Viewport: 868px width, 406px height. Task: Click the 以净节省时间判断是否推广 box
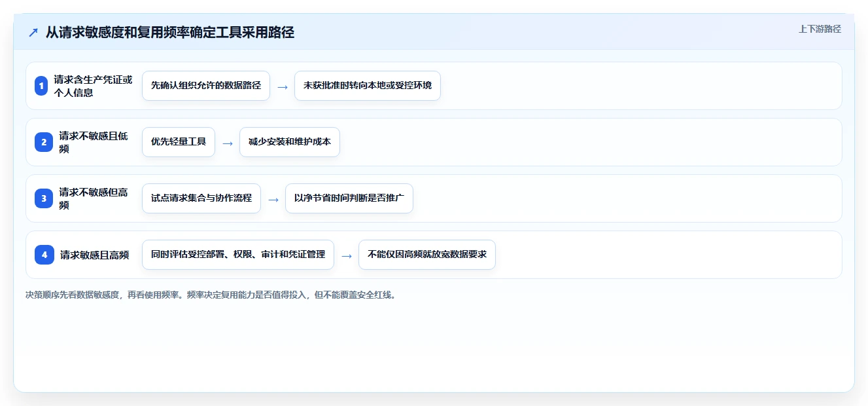349,198
